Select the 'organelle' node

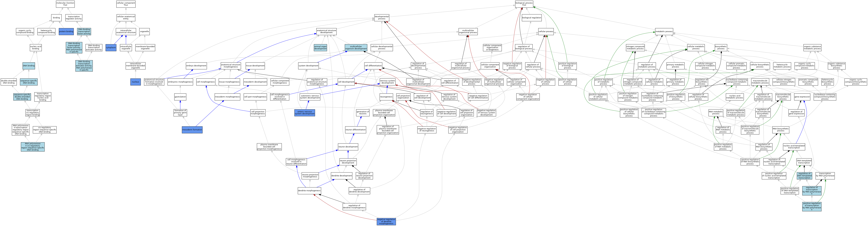coord(145,31)
